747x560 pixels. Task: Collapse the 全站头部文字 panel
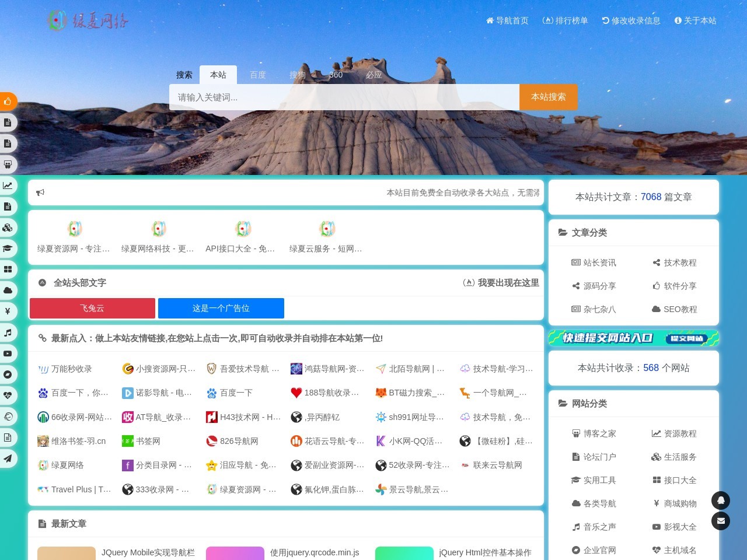pyautogui.click(x=41, y=282)
